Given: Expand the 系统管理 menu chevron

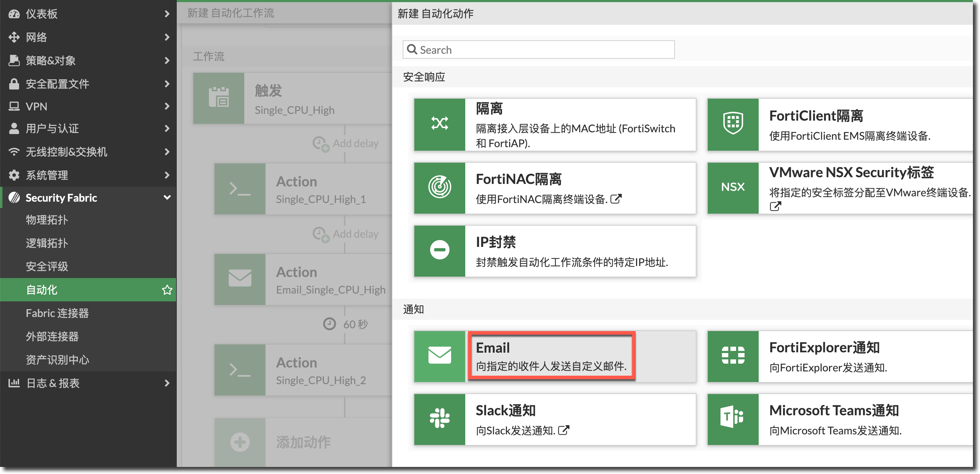Looking at the screenshot, I should tap(167, 175).
